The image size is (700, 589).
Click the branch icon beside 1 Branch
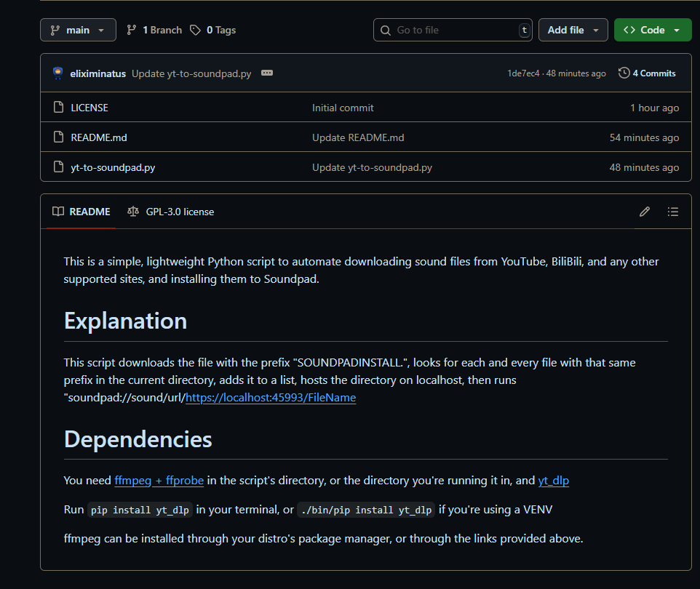pyautogui.click(x=131, y=30)
